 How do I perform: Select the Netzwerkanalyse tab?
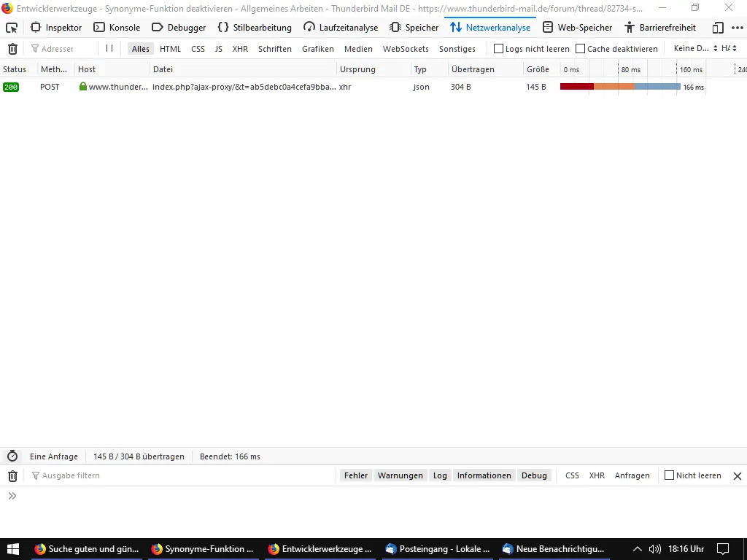[490, 28]
